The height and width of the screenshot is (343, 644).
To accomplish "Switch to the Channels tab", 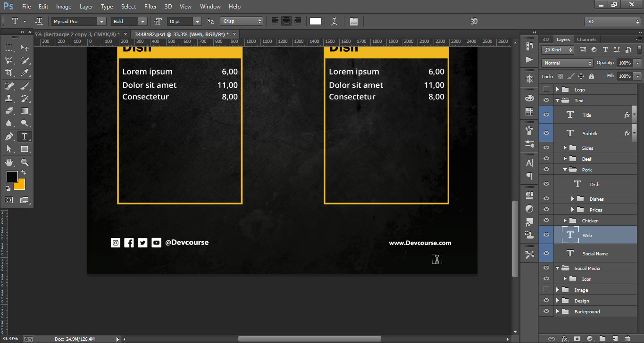I will pos(585,39).
